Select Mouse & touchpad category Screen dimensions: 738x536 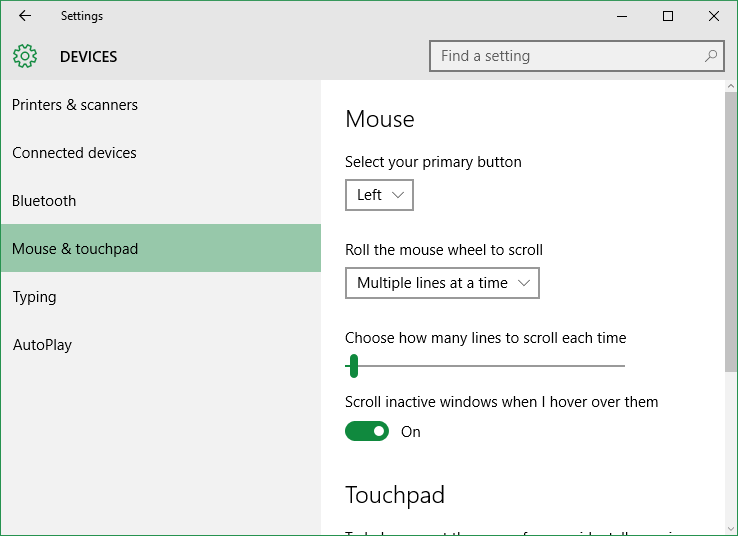click(x=161, y=248)
